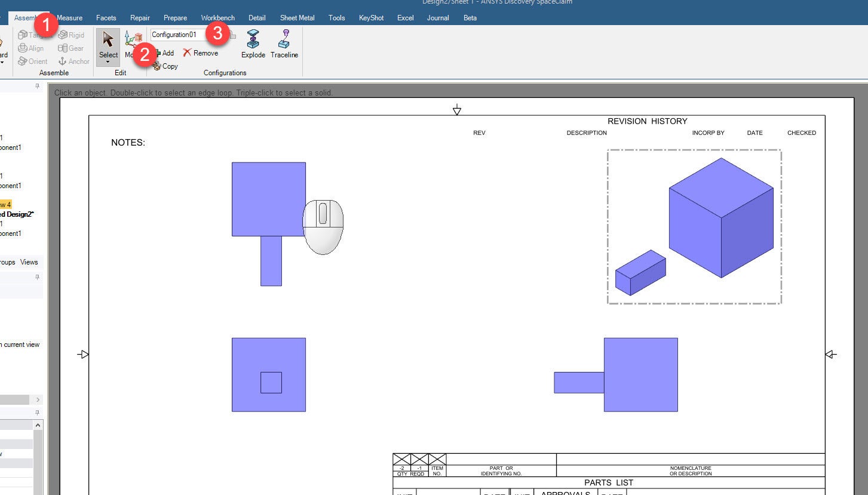The width and height of the screenshot is (868, 495).
Task: Click the horizontal scrollbar right arrow in the left panel
Action: pyautogui.click(x=38, y=399)
